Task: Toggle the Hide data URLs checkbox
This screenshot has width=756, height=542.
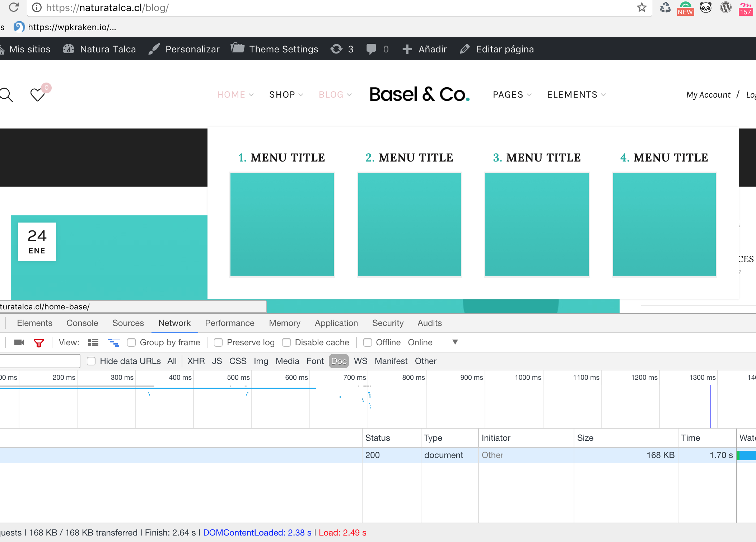Action: pos(92,361)
